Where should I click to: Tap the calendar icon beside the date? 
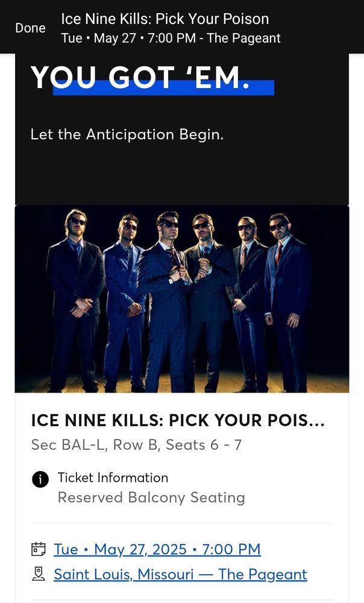39,549
